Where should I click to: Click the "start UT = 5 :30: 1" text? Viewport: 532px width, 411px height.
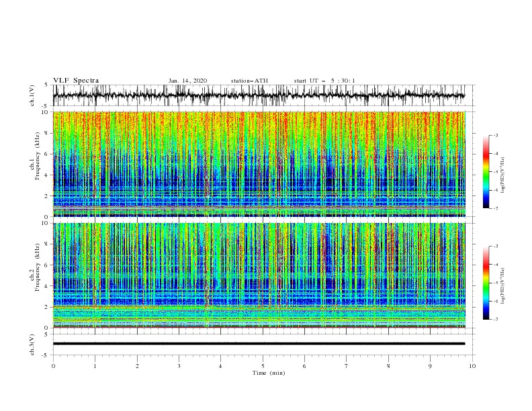324,81
